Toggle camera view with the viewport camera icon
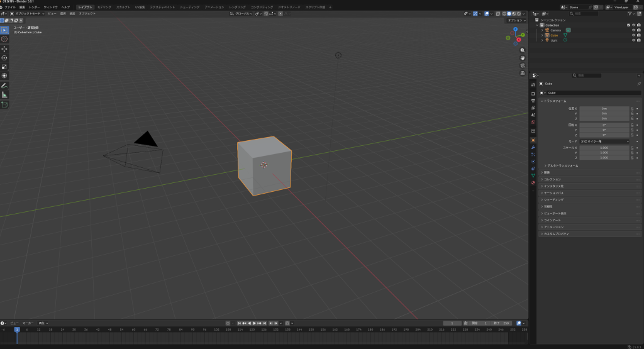 point(523,65)
